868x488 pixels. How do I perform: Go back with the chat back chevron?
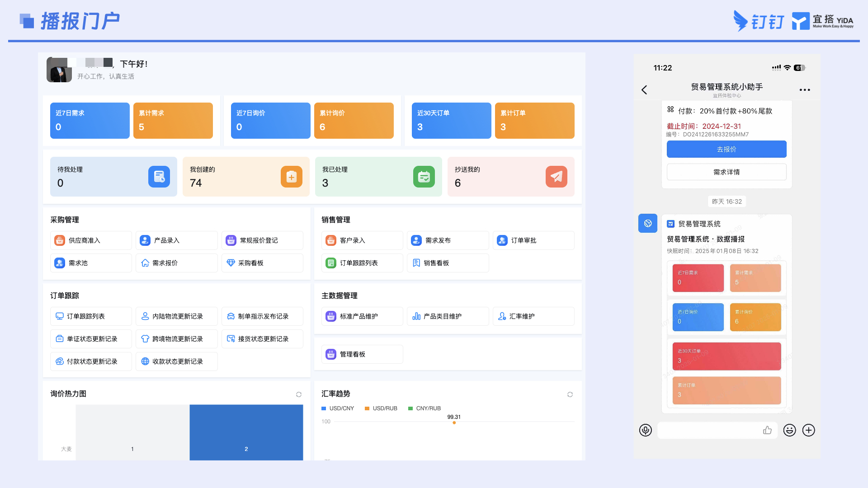coord(644,90)
